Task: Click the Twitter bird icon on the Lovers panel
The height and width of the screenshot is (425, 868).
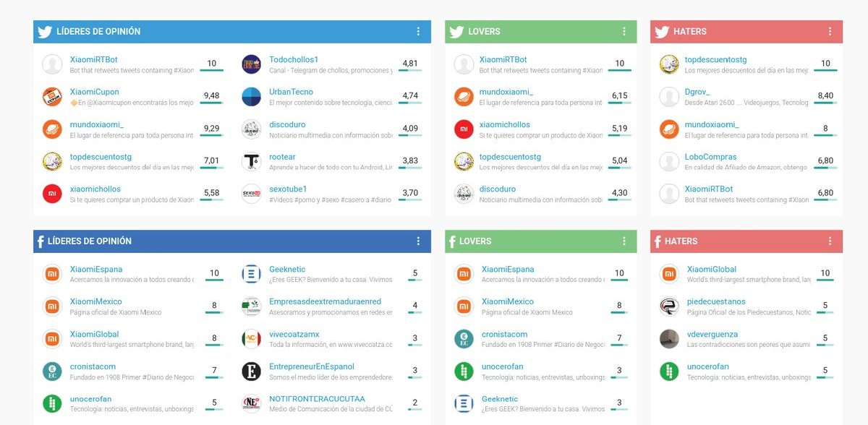Action: (456, 31)
